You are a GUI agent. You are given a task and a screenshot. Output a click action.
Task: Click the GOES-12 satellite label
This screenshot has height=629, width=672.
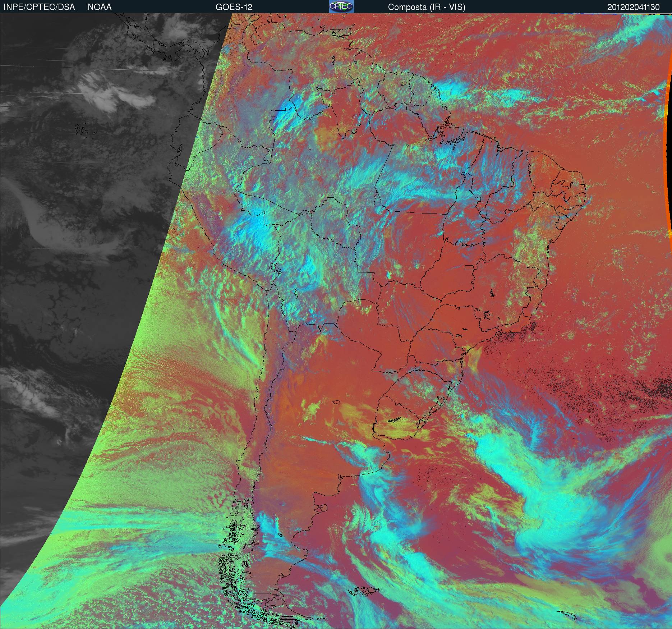[x=234, y=7]
